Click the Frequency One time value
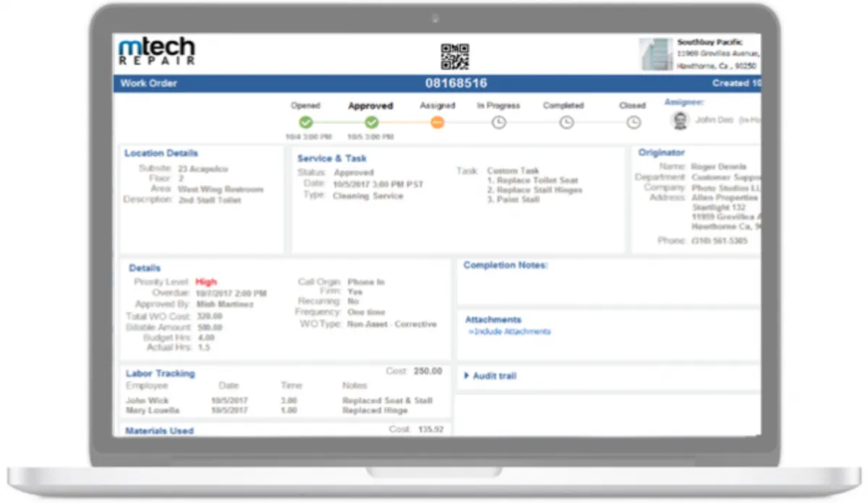This screenshot has height=503, width=868. (365, 312)
